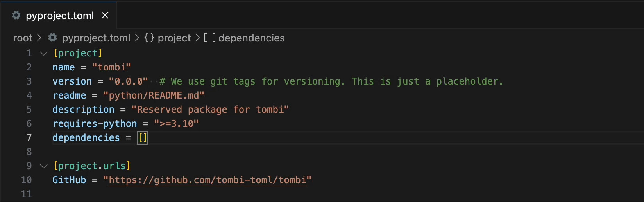Screen dimensions: 644x202
Task: Click the "tombi" name string value
Action: pyautogui.click(x=111, y=67)
